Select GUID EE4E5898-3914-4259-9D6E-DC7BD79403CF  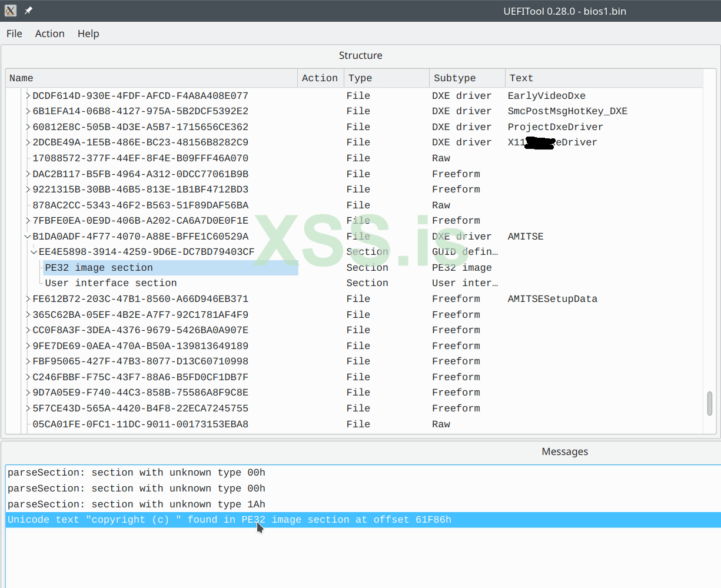pyautogui.click(x=147, y=252)
